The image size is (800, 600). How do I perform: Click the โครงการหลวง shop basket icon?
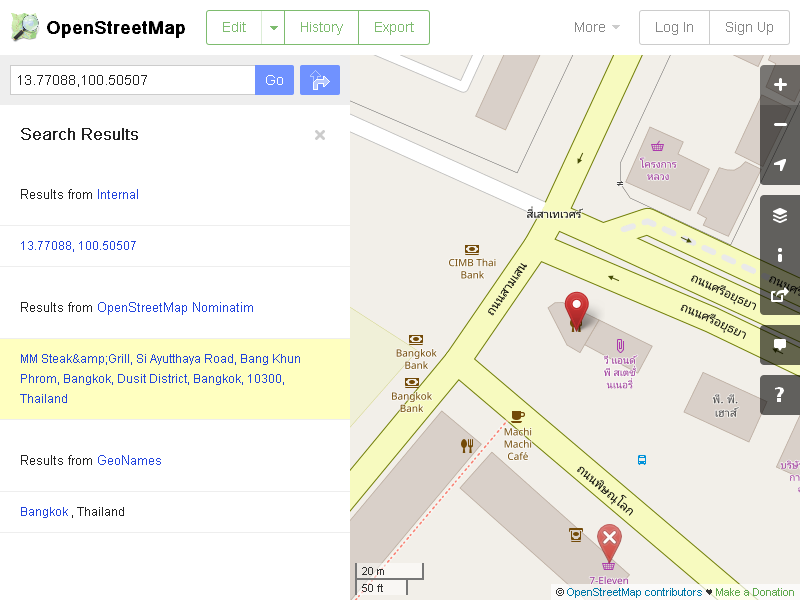tap(657, 146)
